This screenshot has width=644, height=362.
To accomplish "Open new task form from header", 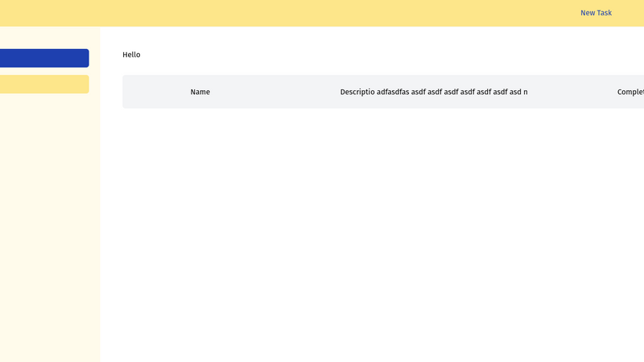I will pyautogui.click(x=596, y=13).
